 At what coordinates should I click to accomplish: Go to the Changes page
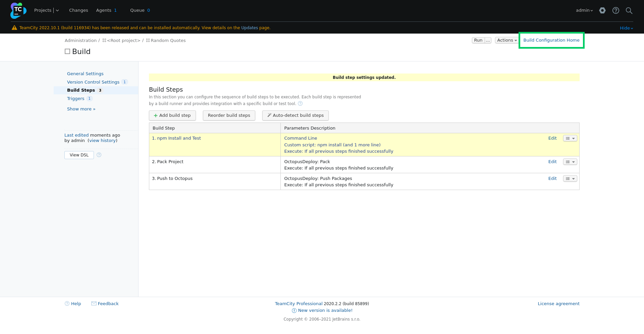point(78,10)
